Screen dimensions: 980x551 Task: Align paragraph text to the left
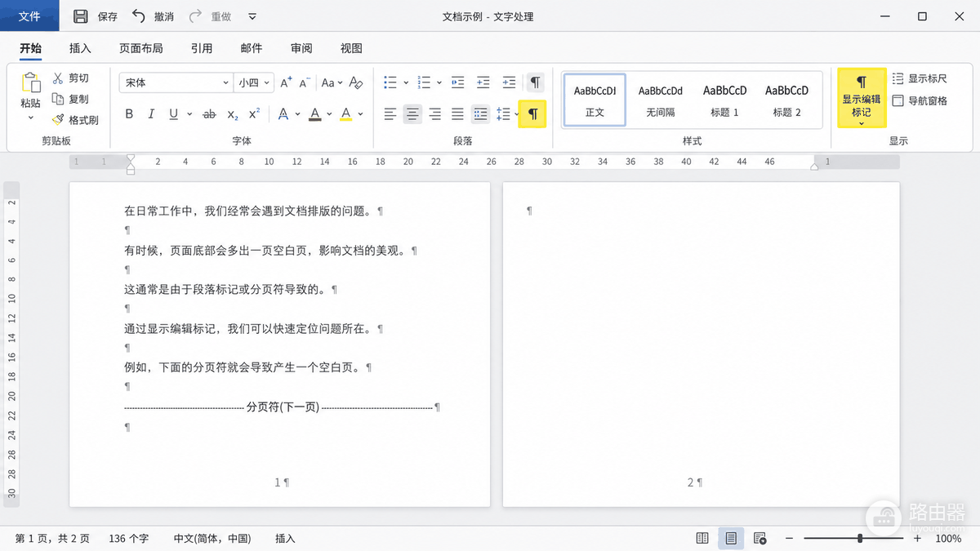coord(390,113)
